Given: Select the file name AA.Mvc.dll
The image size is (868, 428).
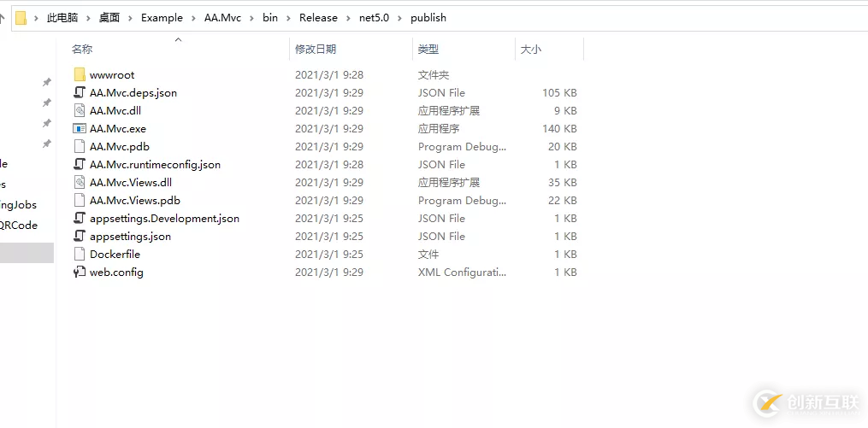Looking at the screenshot, I should click(115, 110).
